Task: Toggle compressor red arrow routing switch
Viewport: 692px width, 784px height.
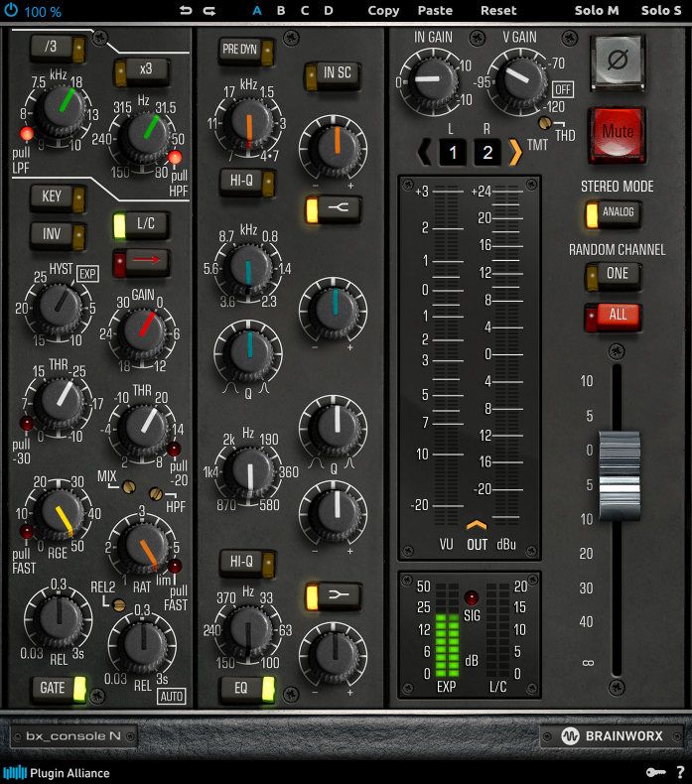Action: [141, 262]
